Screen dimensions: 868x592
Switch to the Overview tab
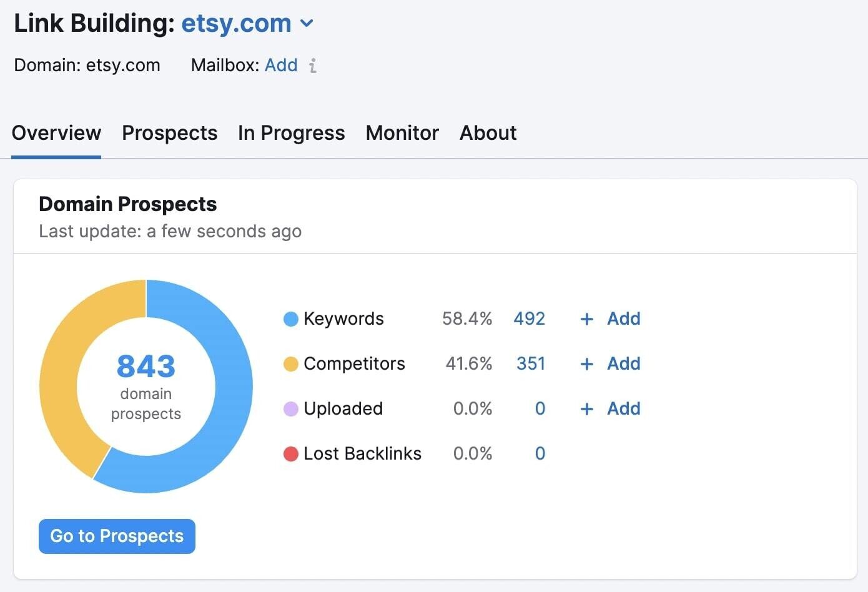(x=56, y=133)
